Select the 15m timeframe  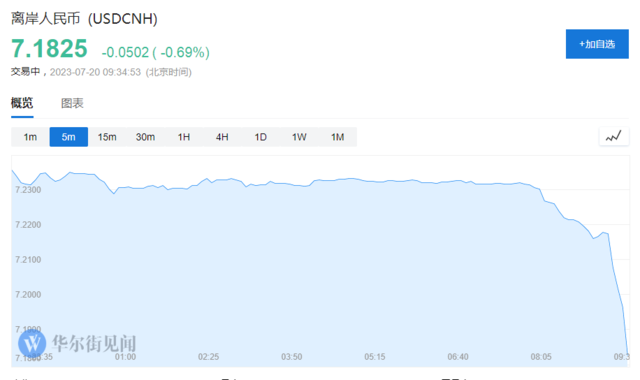(107, 137)
